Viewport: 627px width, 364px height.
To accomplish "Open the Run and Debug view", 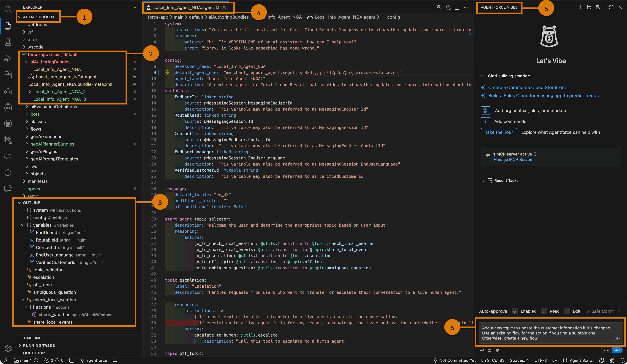I will [x=8, y=59].
